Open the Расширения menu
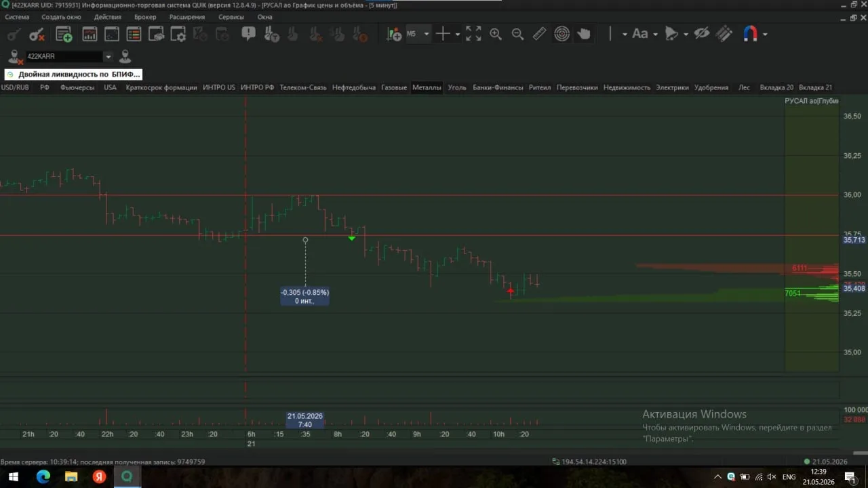868x488 pixels. [x=187, y=17]
